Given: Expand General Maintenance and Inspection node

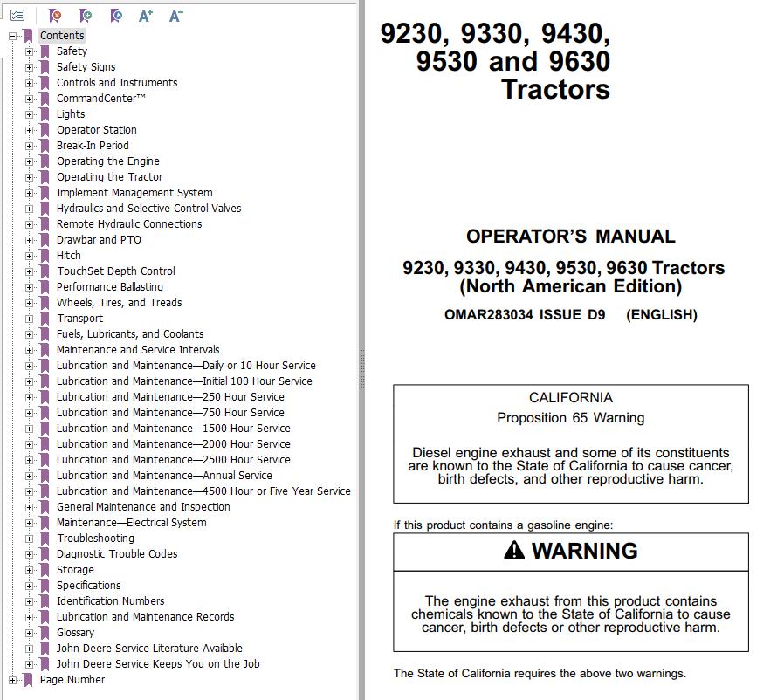Looking at the screenshot, I should 29,507.
